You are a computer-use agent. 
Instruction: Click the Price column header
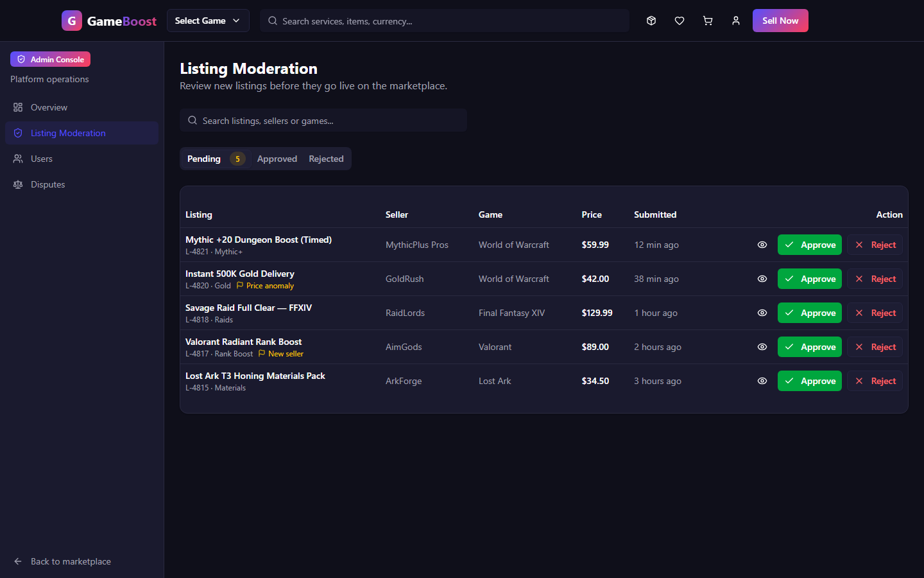(x=592, y=215)
